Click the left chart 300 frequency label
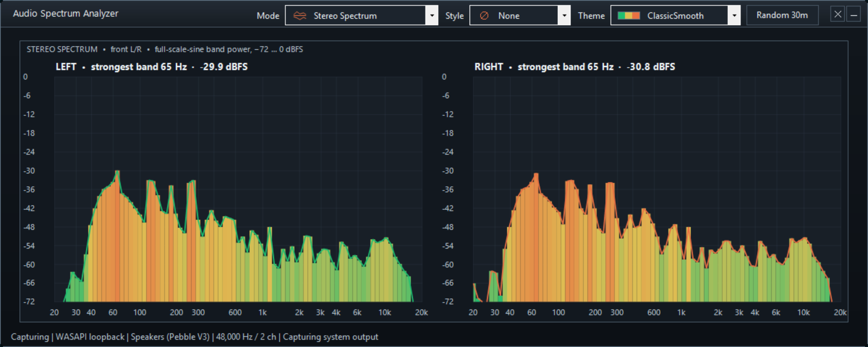 click(x=198, y=313)
